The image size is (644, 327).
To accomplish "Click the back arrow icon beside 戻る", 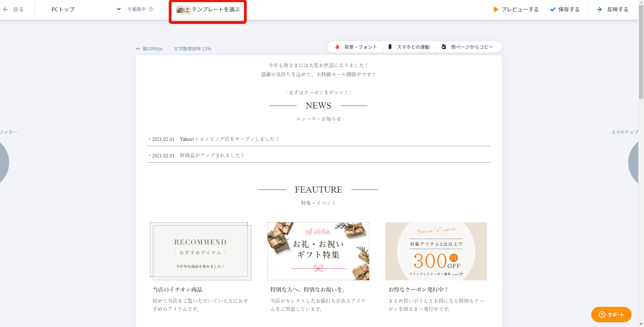I will [x=5, y=9].
